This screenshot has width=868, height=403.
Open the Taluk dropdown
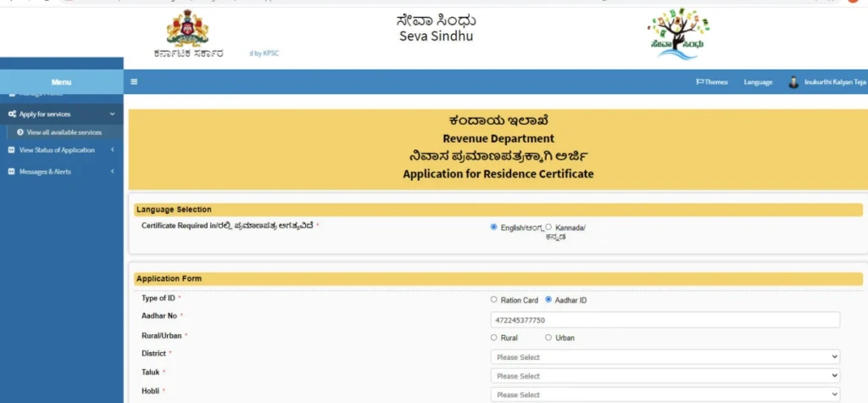pyautogui.click(x=665, y=376)
